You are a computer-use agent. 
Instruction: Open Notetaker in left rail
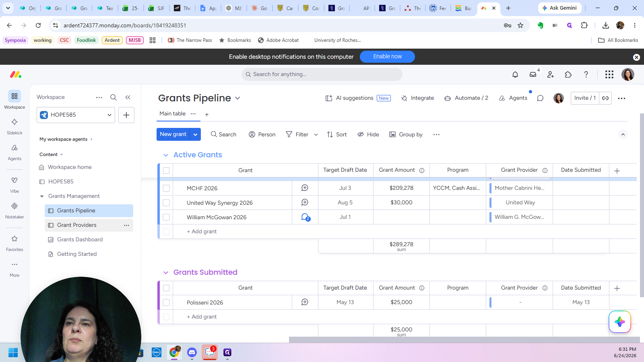pos(14,210)
